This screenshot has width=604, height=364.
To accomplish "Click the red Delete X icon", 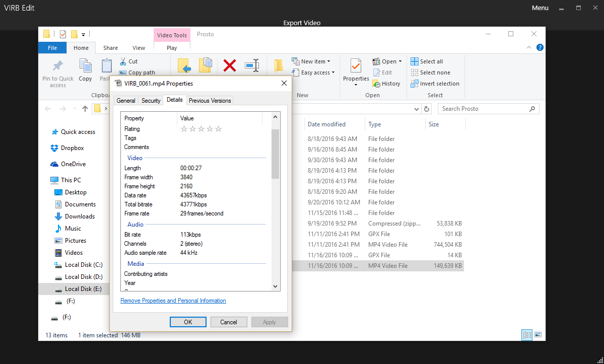I will tap(230, 65).
